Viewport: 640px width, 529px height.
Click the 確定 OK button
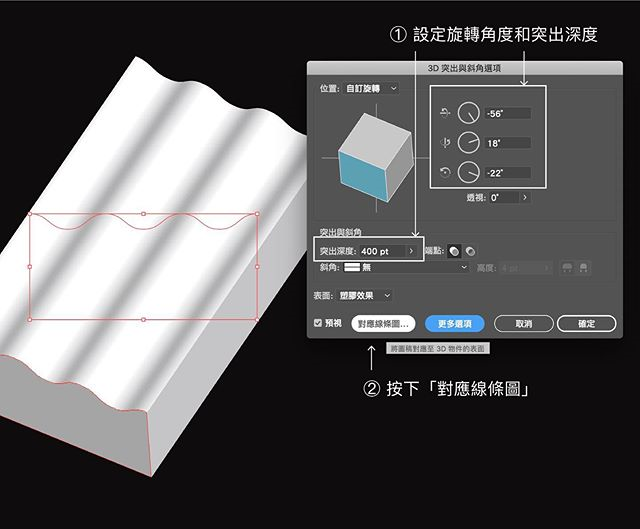tap(587, 324)
